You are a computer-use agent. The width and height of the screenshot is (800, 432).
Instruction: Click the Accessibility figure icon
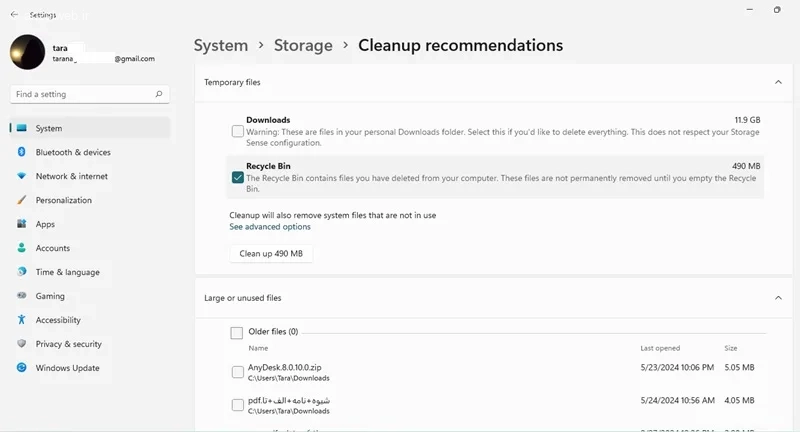(21, 320)
